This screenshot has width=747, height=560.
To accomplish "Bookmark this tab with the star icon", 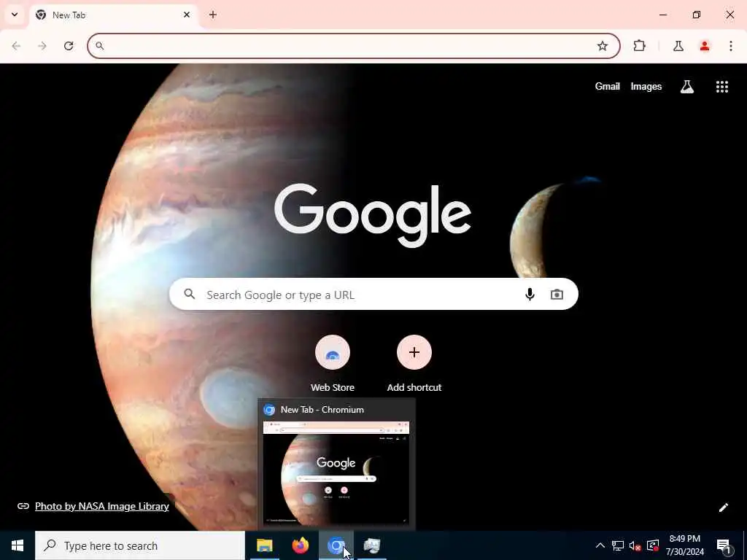I will pos(603,46).
